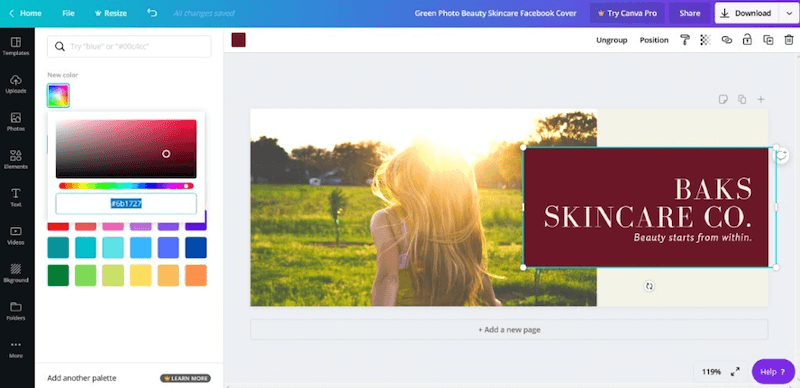Toggle fullscreen view next to 119%
Image resolution: width=800 pixels, height=388 pixels.
tap(735, 372)
